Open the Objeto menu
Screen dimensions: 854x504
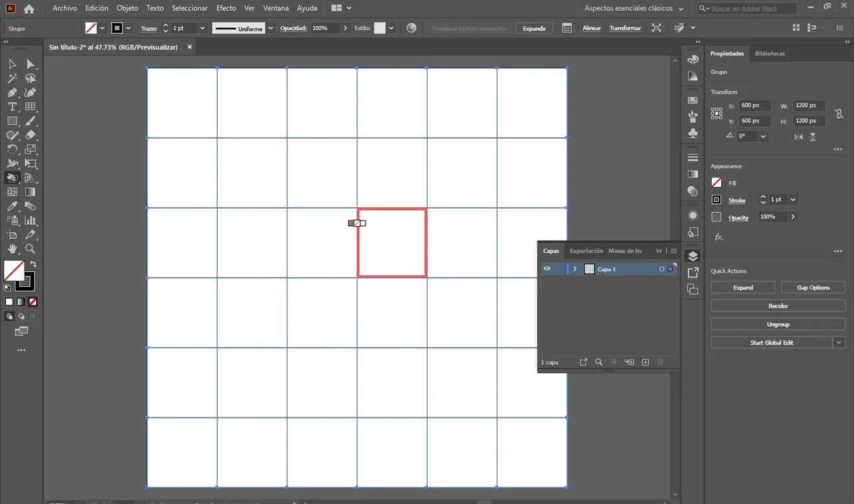(127, 9)
